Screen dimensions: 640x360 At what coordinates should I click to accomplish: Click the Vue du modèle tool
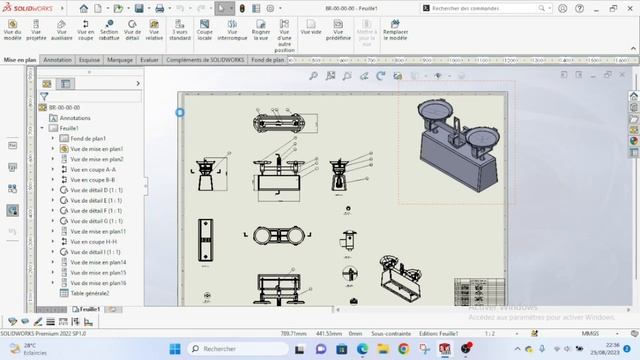(x=12, y=30)
